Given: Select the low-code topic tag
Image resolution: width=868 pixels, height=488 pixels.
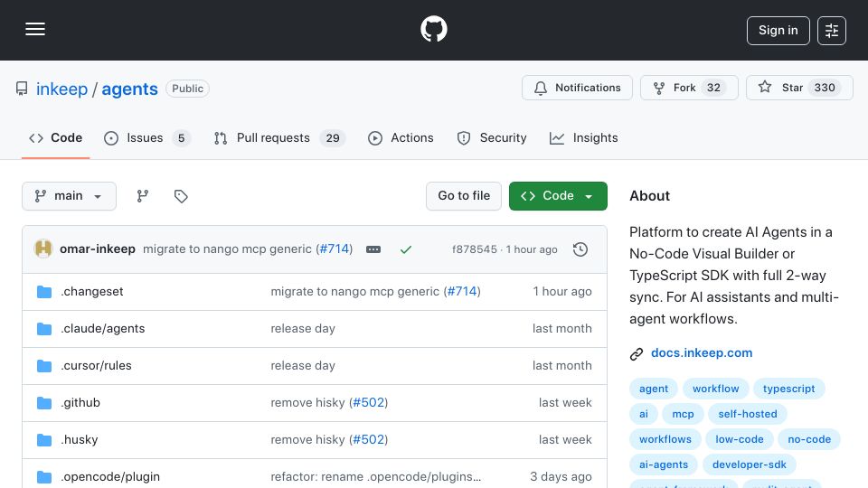Looking at the screenshot, I should point(740,439).
